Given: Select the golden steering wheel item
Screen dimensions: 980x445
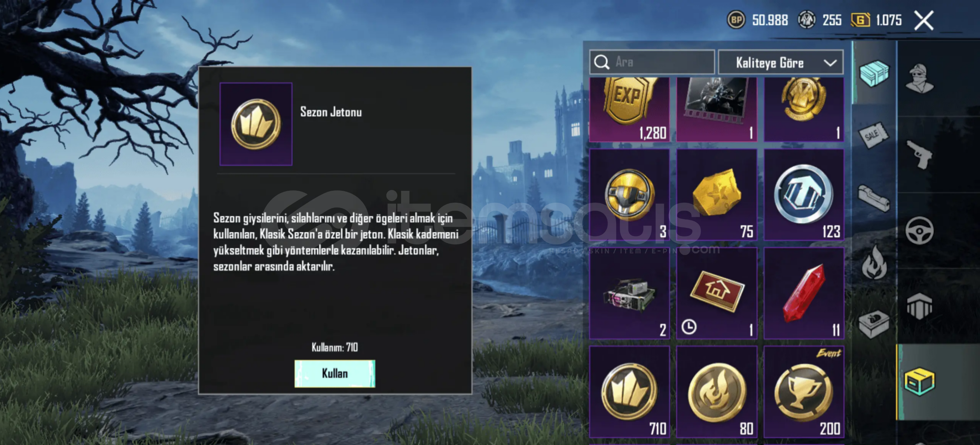Looking at the screenshot, I should pyautogui.click(x=629, y=195).
